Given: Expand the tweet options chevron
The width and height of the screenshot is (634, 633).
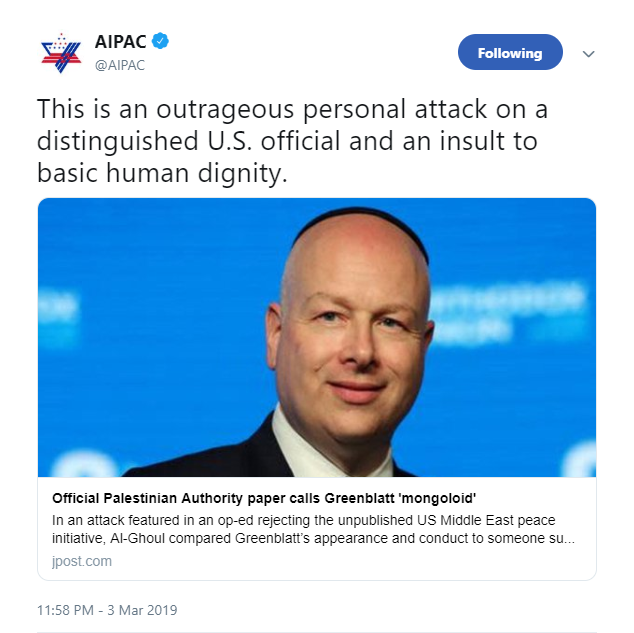Looking at the screenshot, I should coord(588,54).
